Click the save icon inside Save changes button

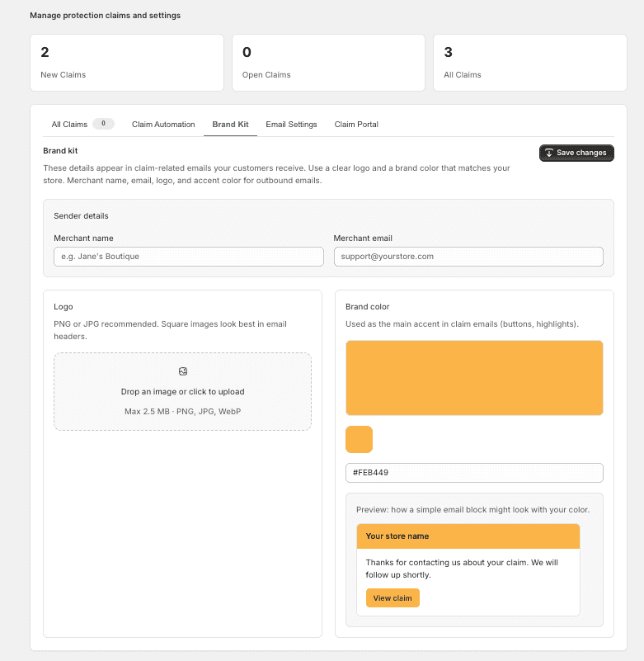(549, 153)
